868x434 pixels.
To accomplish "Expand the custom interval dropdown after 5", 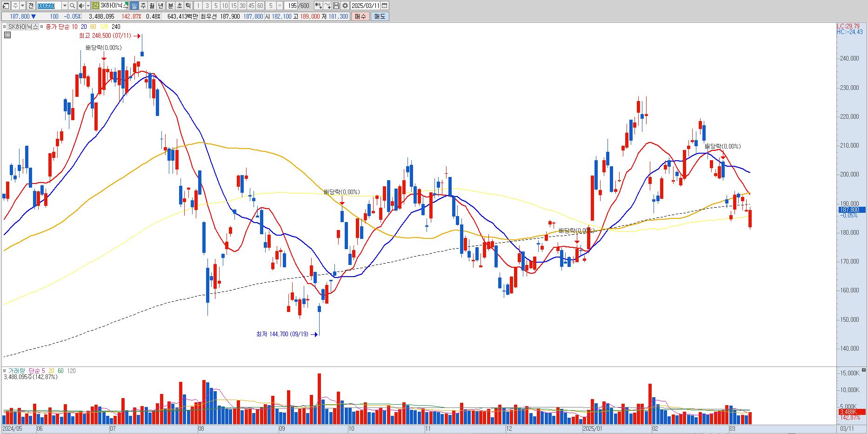I will [x=280, y=6].
